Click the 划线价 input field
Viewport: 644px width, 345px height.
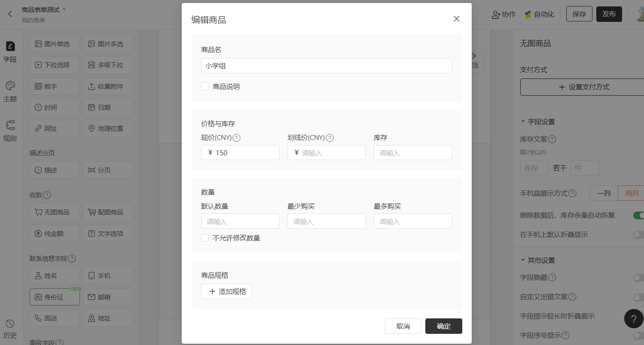point(327,152)
